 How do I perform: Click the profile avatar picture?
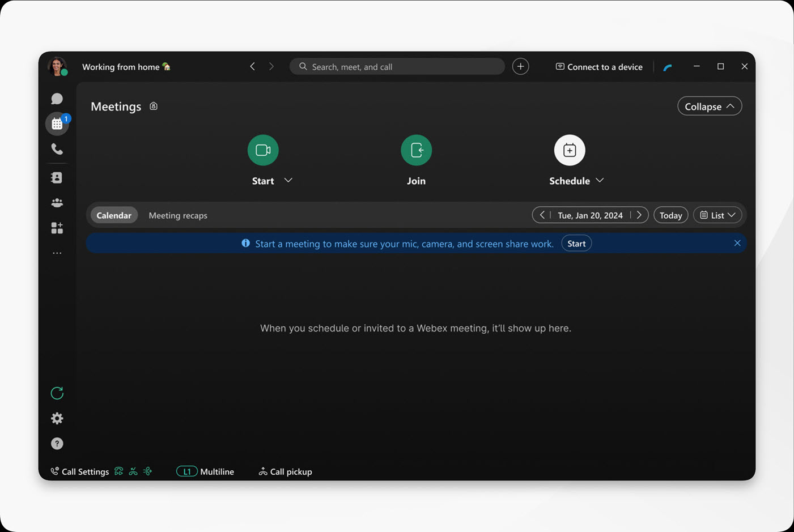[57, 66]
